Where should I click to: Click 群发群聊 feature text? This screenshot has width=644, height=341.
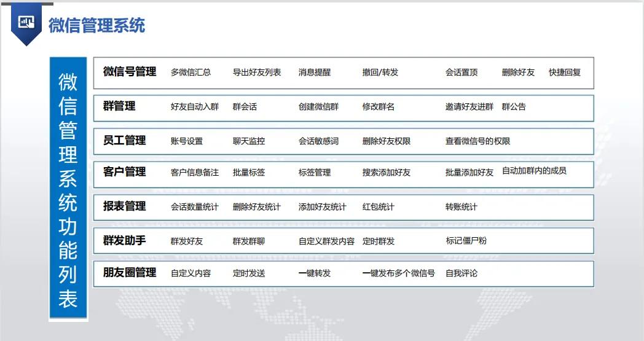click(248, 241)
